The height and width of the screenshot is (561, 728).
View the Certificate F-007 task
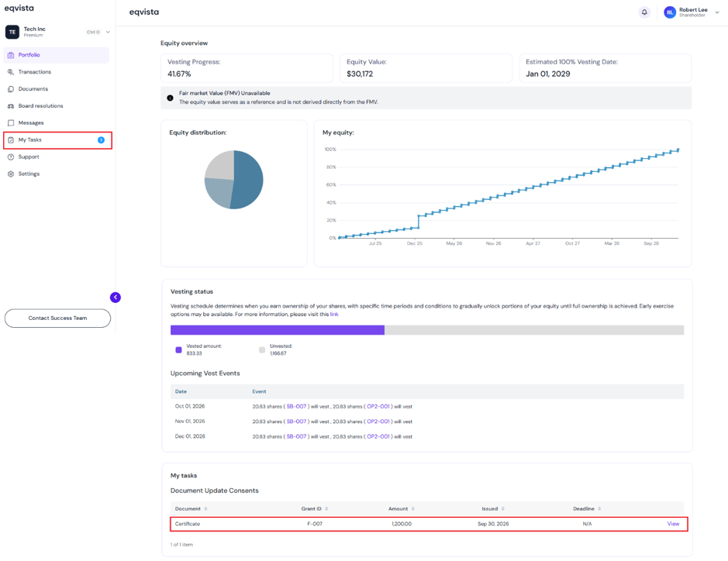[x=673, y=524]
